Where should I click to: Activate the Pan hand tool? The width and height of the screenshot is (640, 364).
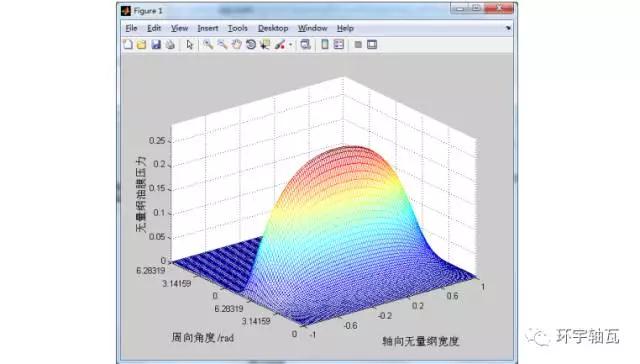click(x=237, y=44)
